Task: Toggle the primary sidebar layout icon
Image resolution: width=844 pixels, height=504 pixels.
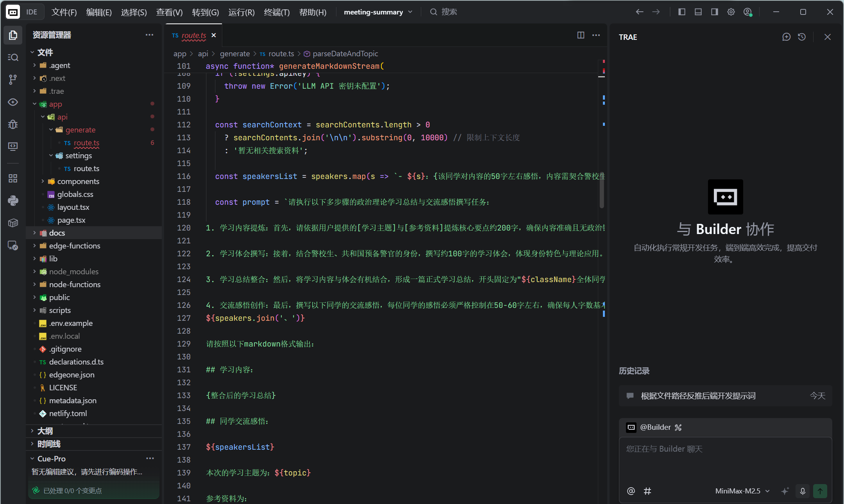Action: click(x=682, y=12)
